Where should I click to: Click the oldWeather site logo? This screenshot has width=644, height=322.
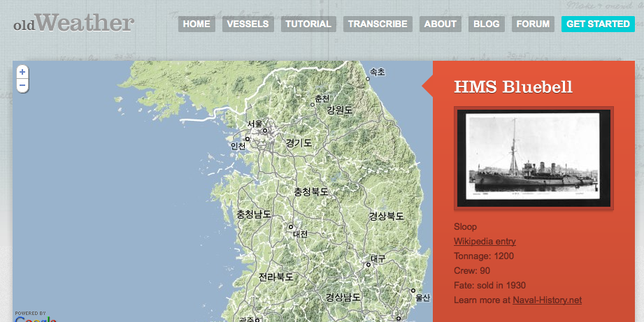73,24
